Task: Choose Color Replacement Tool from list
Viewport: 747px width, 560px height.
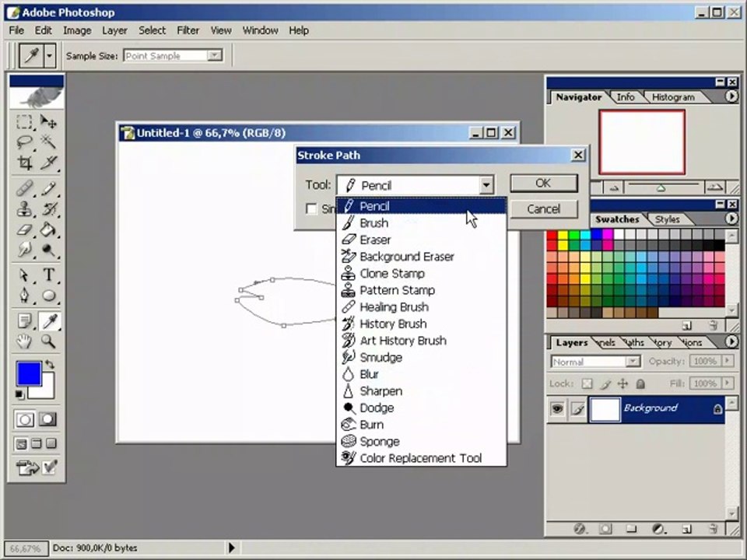Action: click(421, 458)
